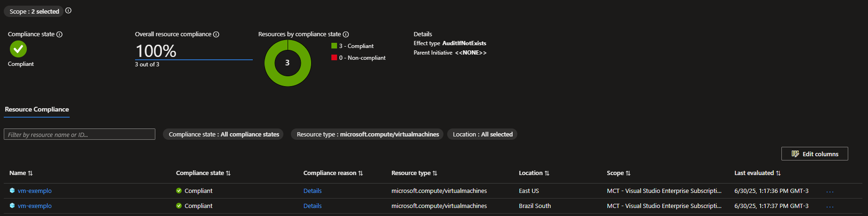
Task: Sort by Last evaluated column
Action: (757, 173)
